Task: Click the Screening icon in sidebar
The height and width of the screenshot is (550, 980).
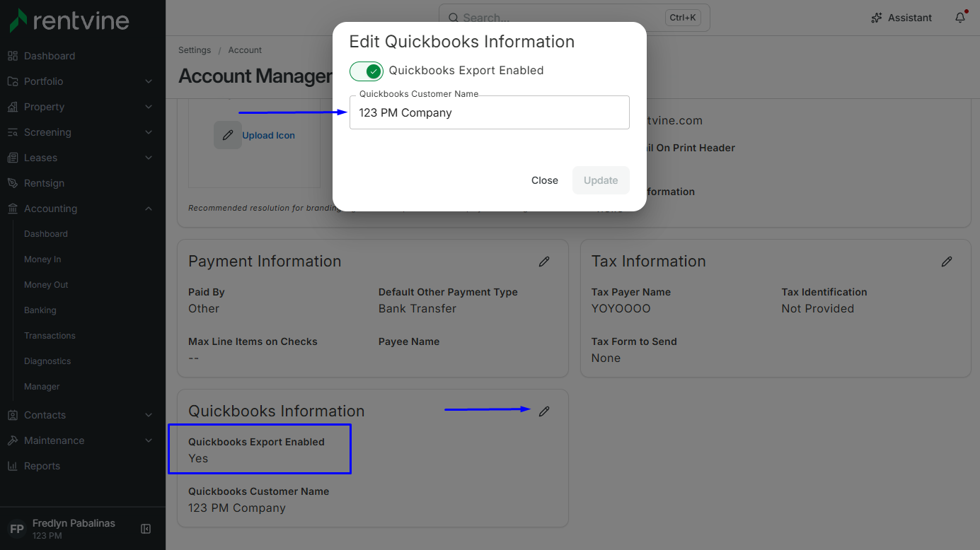Action: tap(13, 132)
